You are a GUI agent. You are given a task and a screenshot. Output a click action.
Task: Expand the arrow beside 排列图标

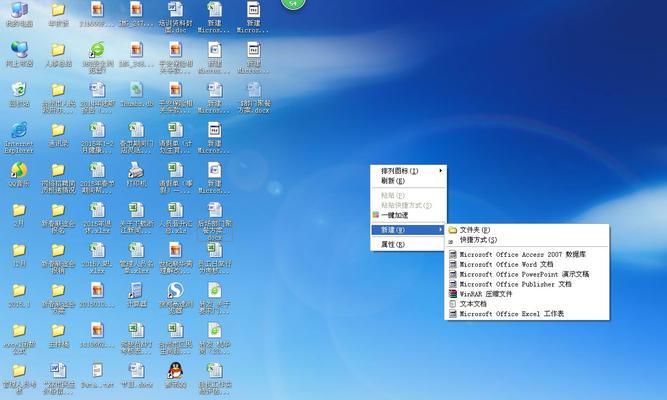(441, 171)
